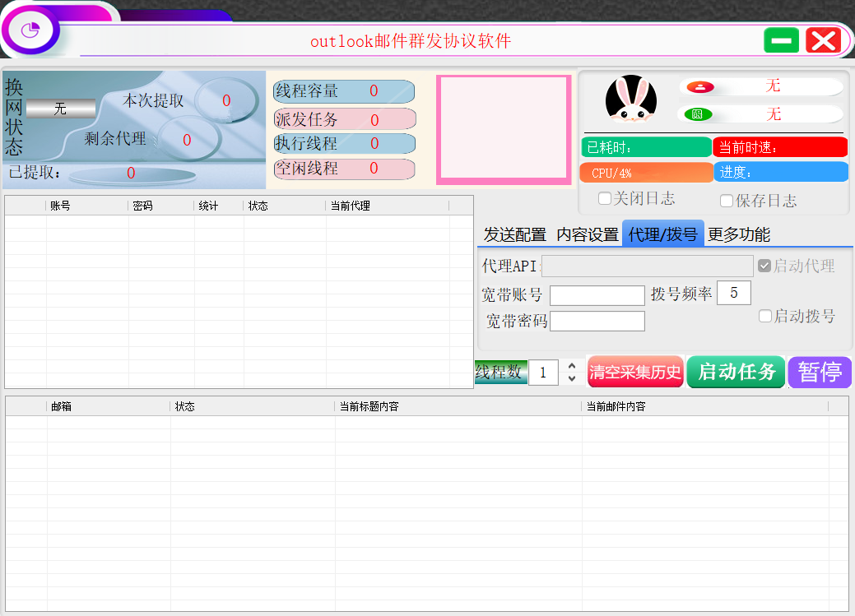Screen dimensions: 855x616
Task: Open the 内容设置 tab
Action: coord(587,234)
